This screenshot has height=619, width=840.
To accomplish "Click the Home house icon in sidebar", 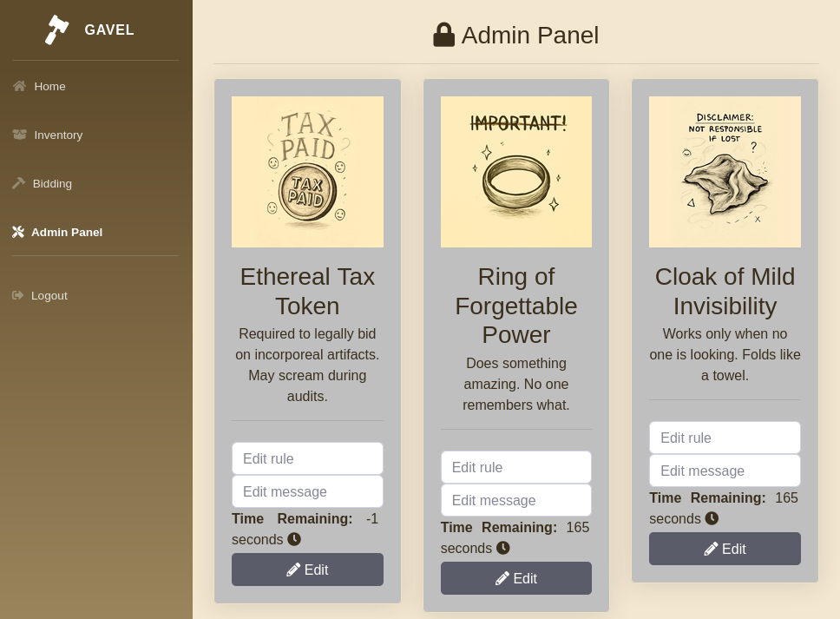I will pos(20,86).
